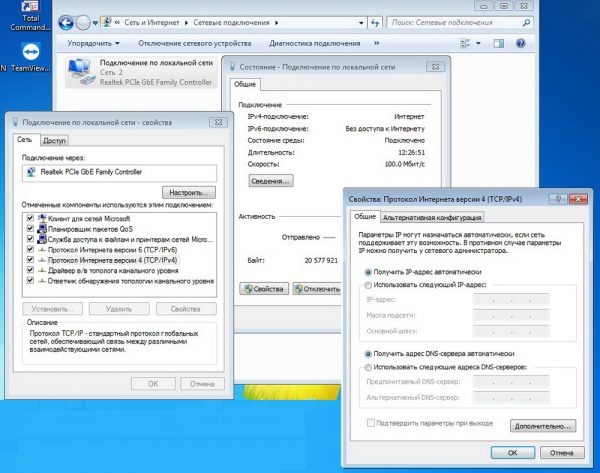Select Планировщик пакетов QoS item icon

point(42,228)
